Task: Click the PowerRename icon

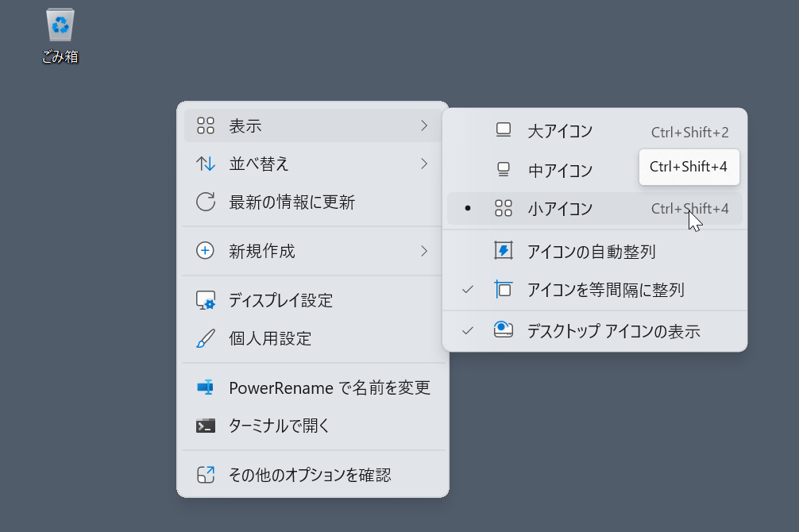Action: (x=206, y=387)
